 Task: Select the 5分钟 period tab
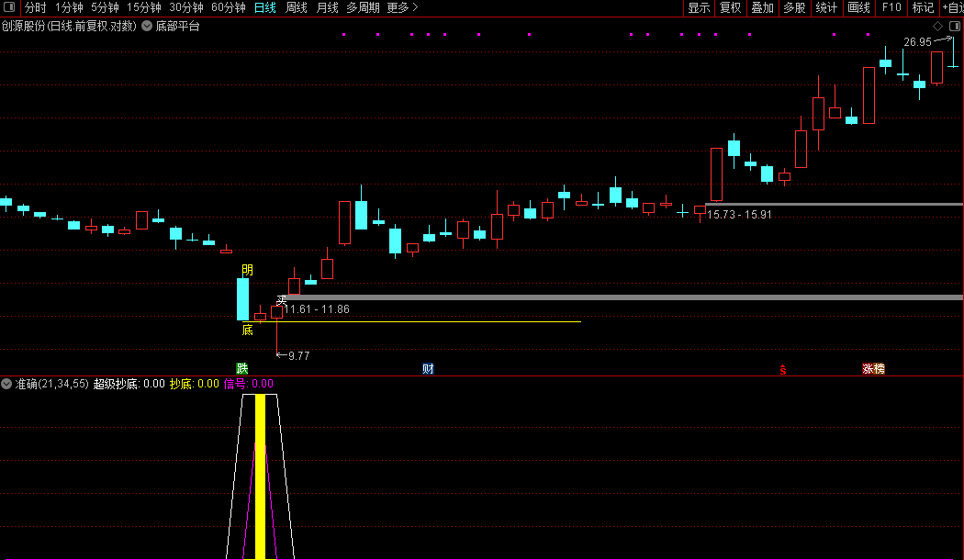click(x=105, y=7)
